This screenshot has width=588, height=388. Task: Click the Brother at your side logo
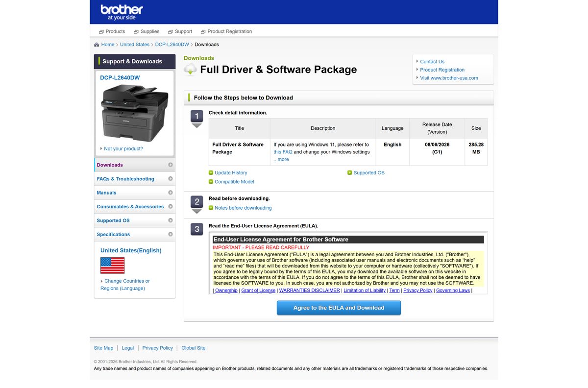pyautogui.click(x=122, y=12)
